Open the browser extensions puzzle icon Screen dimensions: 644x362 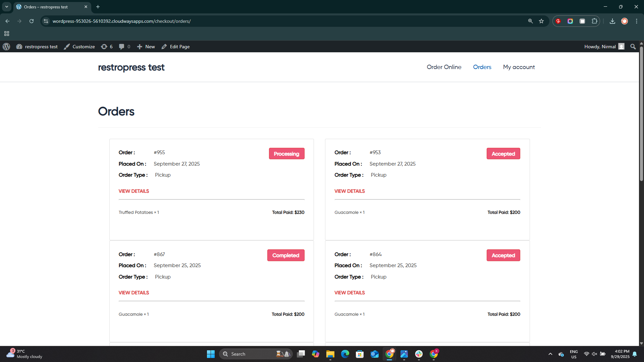pos(594,21)
